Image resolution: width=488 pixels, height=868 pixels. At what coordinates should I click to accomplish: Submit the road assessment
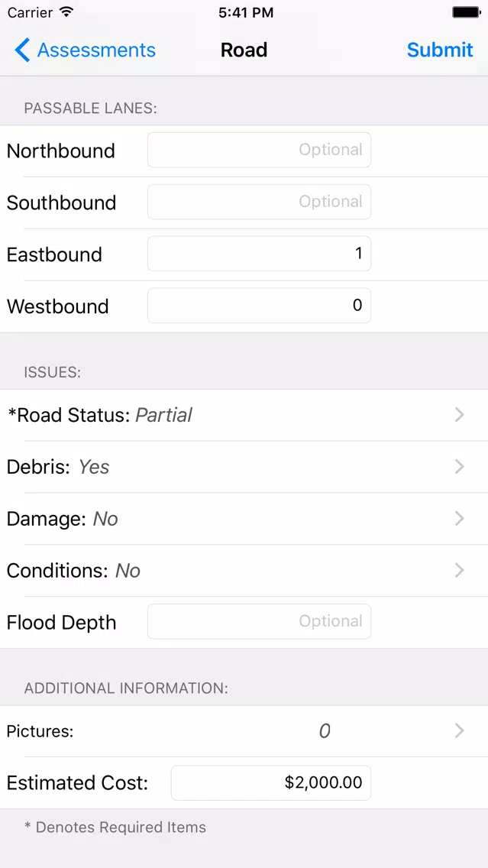coord(440,50)
